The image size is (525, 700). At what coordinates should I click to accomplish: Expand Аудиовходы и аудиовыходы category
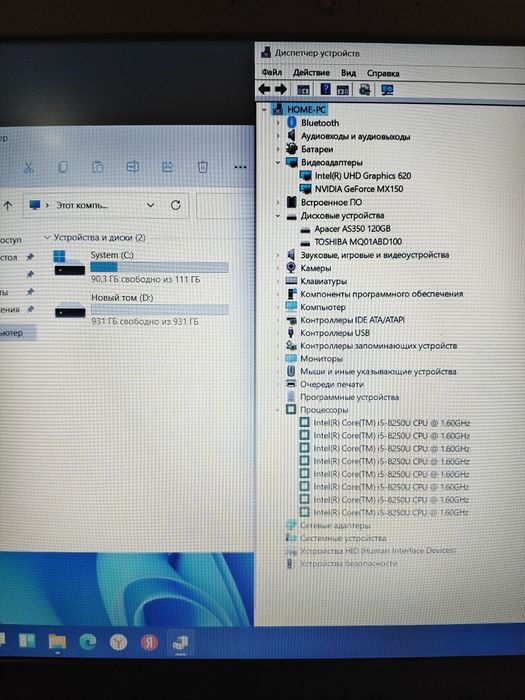coord(278,136)
